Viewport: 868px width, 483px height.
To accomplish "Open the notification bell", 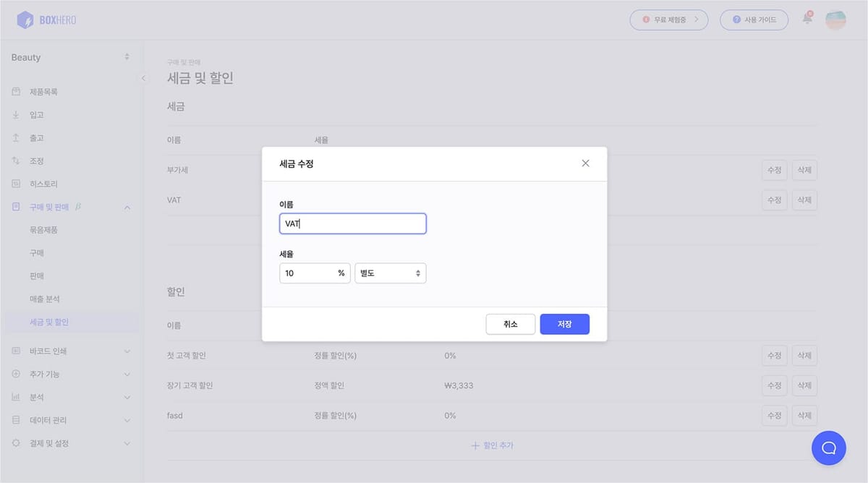I will coord(807,19).
